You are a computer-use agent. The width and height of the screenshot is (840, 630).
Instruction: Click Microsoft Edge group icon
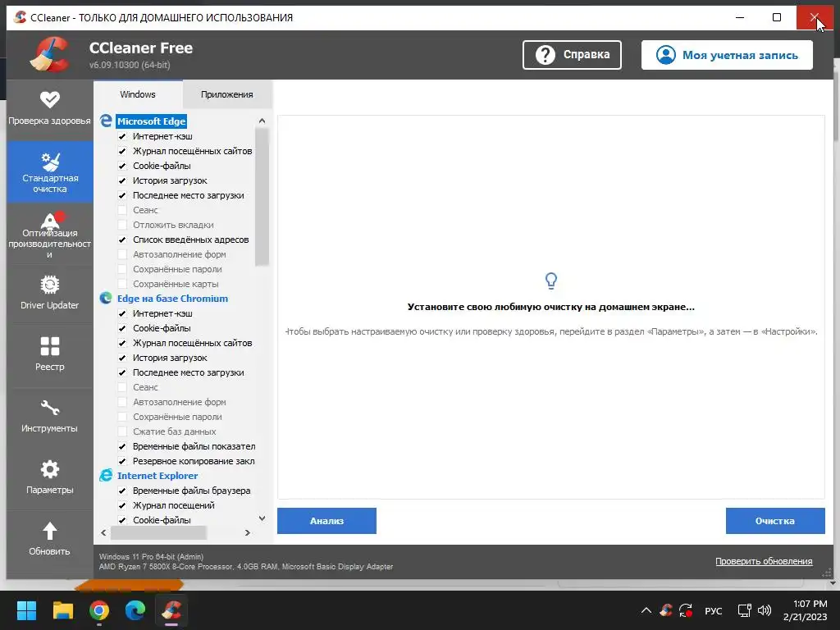point(106,121)
